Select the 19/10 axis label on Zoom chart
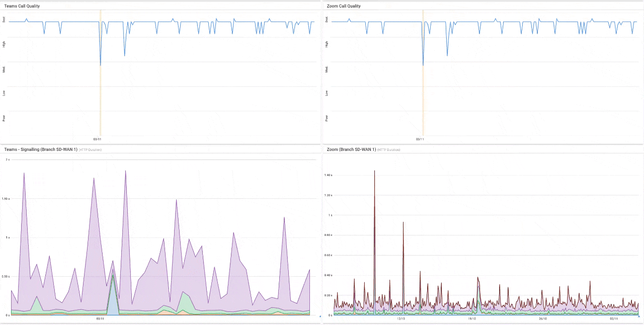644x325 pixels. [472, 318]
